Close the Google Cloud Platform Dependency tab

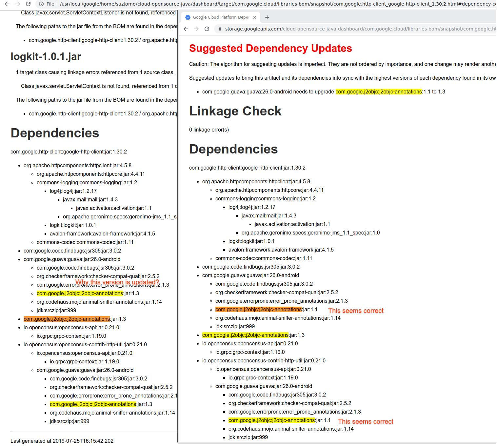tap(255, 17)
